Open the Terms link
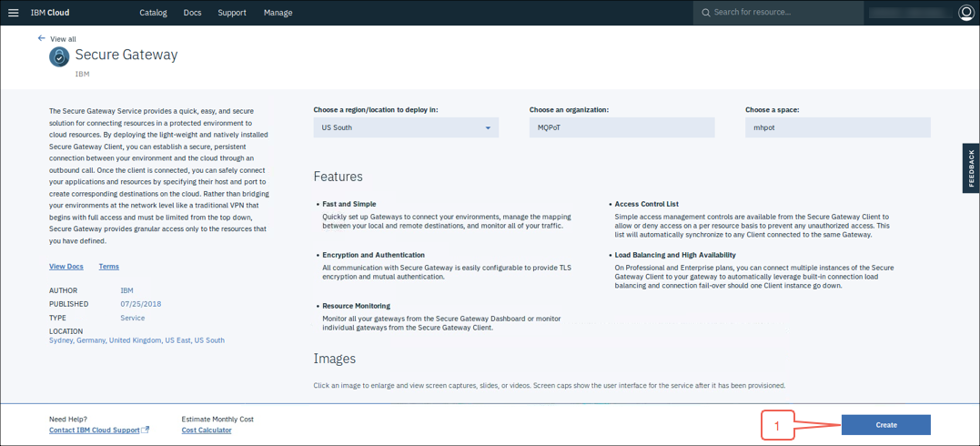 [109, 267]
